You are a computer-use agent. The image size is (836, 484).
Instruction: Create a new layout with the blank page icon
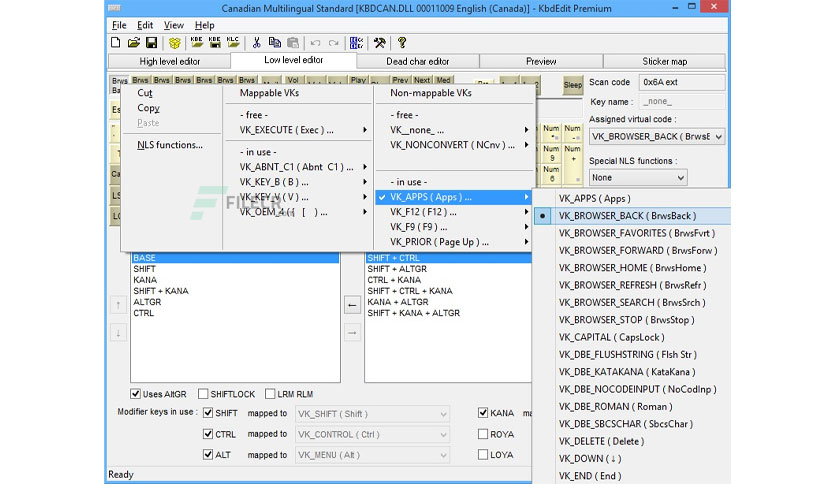(116, 43)
